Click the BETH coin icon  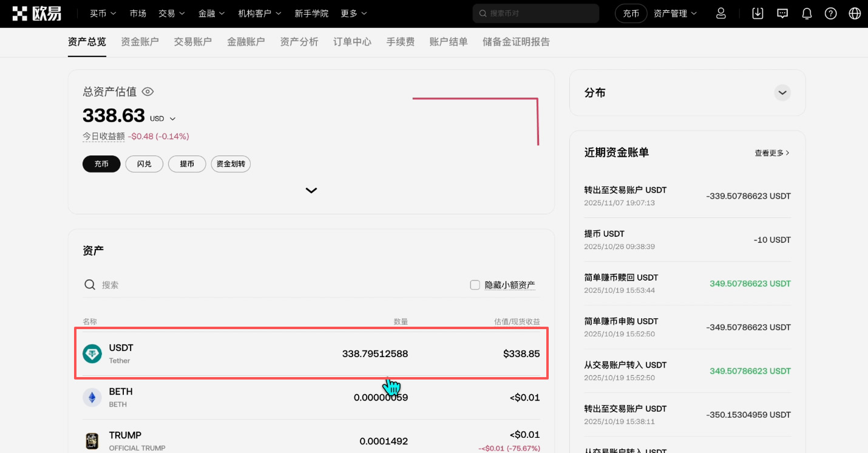point(92,397)
